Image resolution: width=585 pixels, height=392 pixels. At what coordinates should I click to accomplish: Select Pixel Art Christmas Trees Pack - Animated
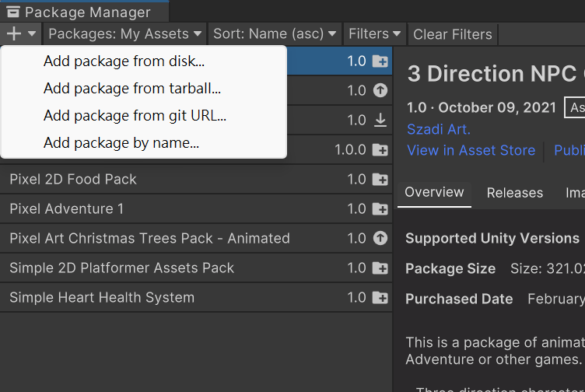coord(196,238)
